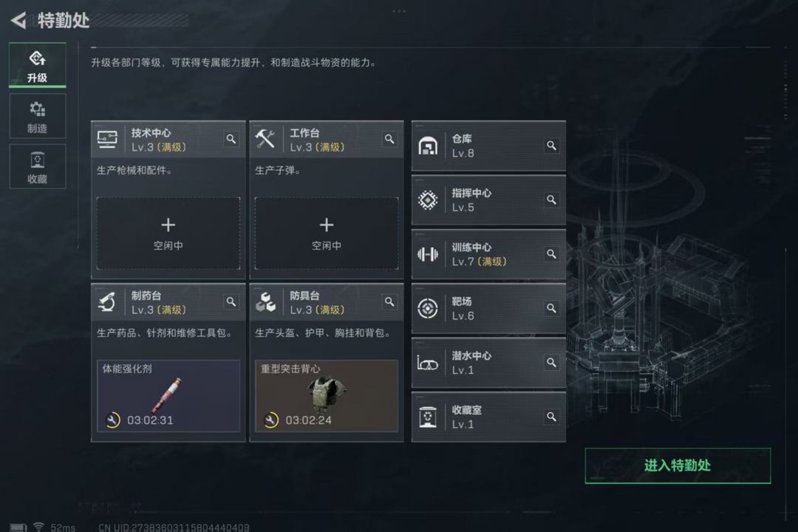This screenshot has height=532, width=798.
Task: Add production in 工作台 空闲中 slot
Action: (x=327, y=233)
